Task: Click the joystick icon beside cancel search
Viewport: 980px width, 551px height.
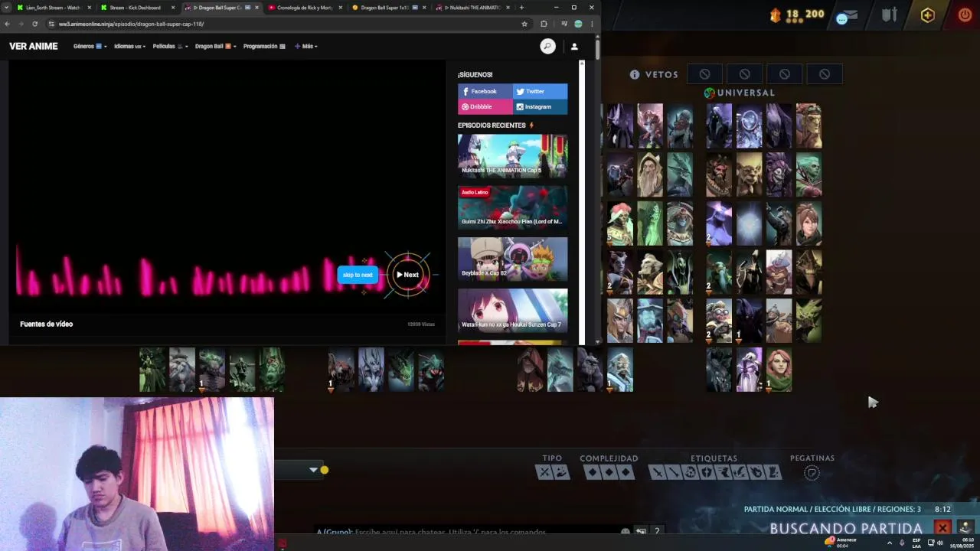Action: coord(965,528)
